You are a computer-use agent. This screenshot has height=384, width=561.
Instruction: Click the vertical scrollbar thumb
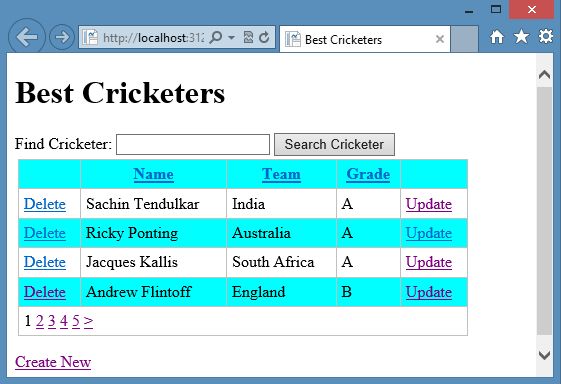[545, 211]
